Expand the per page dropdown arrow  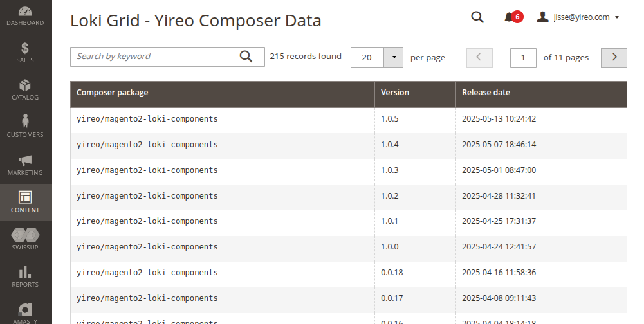(393, 57)
